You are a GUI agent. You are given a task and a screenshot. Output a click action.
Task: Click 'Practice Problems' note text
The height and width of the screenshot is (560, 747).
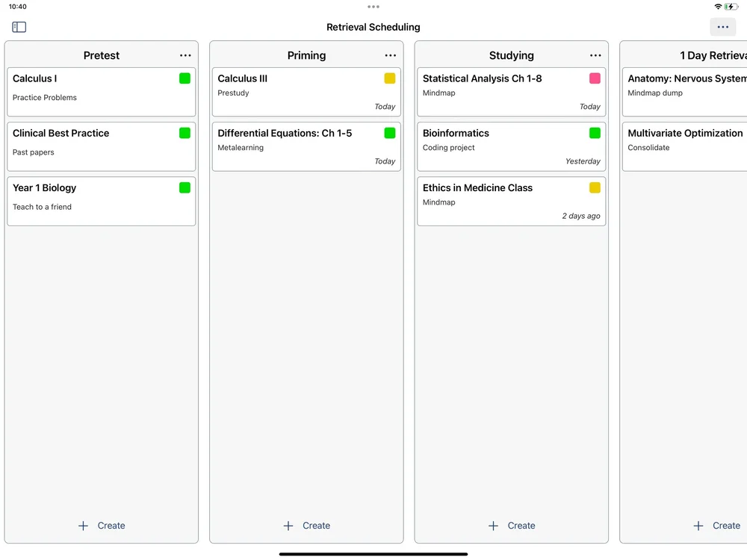coord(44,98)
